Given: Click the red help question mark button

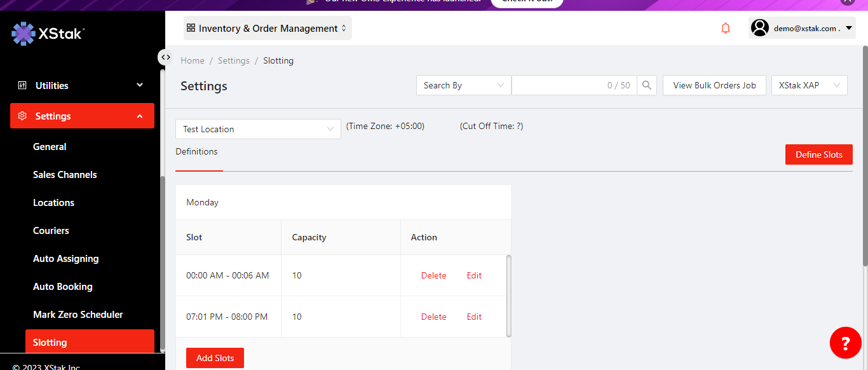Looking at the screenshot, I should tap(845, 343).
